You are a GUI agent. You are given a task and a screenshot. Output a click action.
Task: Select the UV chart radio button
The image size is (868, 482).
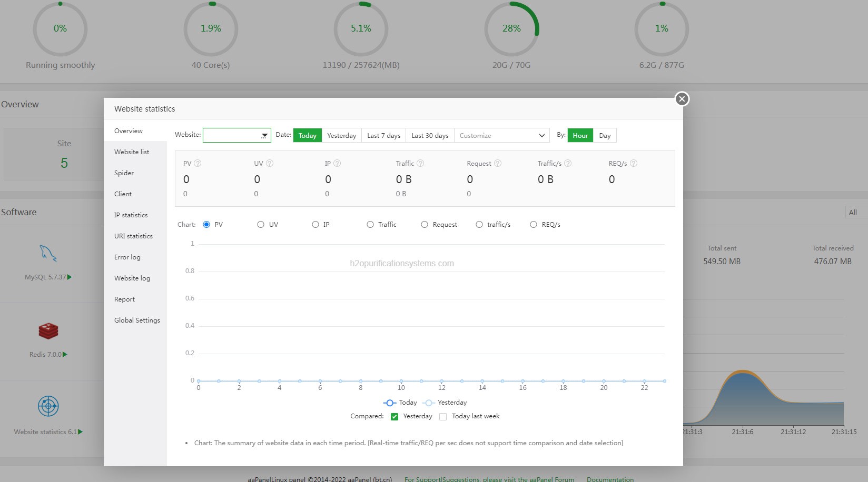261,225
